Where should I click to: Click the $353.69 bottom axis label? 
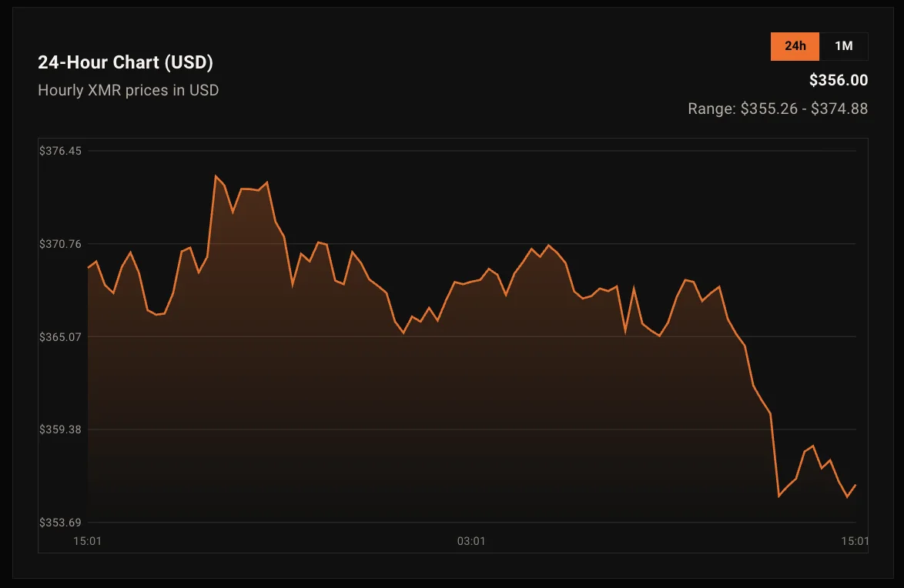click(x=60, y=523)
